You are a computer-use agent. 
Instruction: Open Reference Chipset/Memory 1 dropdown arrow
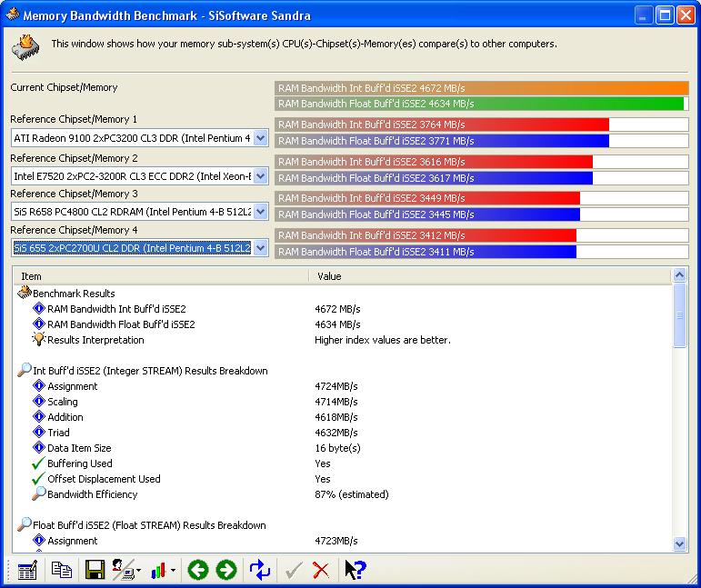pos(261,138)
